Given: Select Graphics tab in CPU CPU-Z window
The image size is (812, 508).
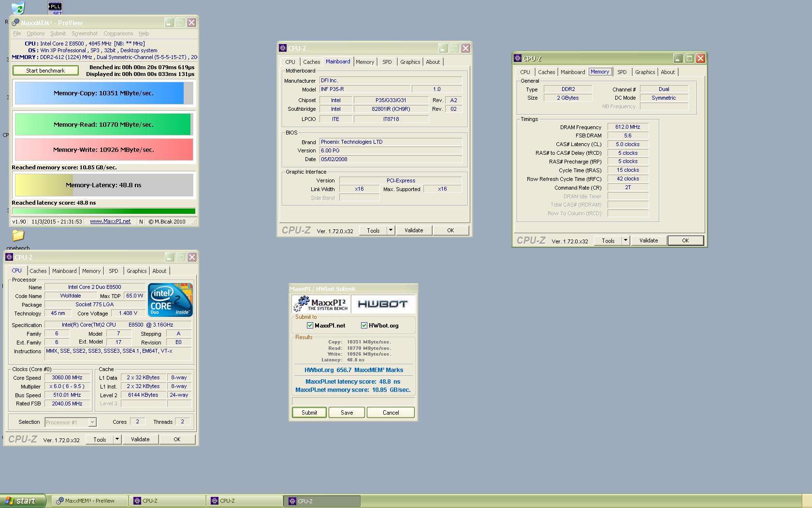Looking at the screenshot, I should (x=137, y=271).
